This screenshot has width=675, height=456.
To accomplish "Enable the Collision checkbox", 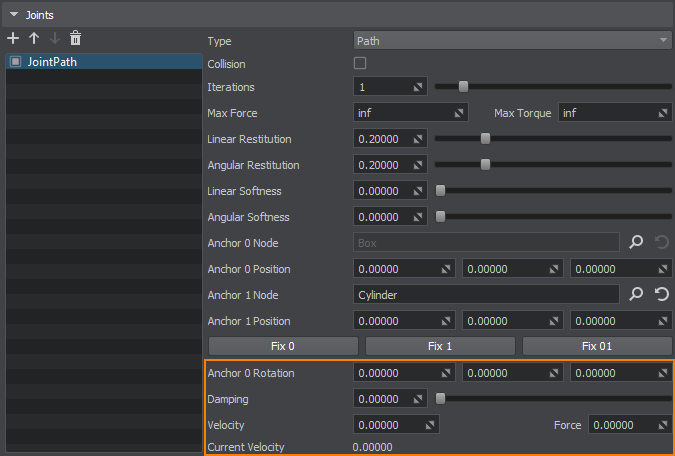I will (360, 64).
